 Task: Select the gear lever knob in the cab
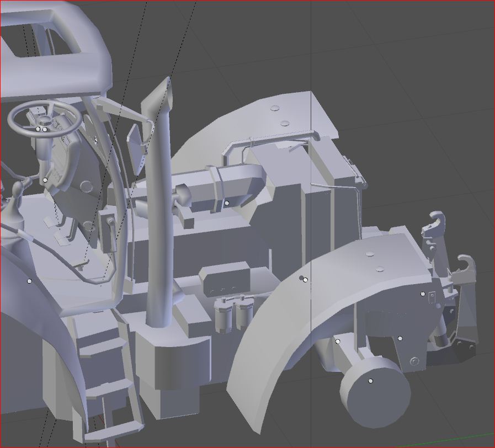point(17,190)
